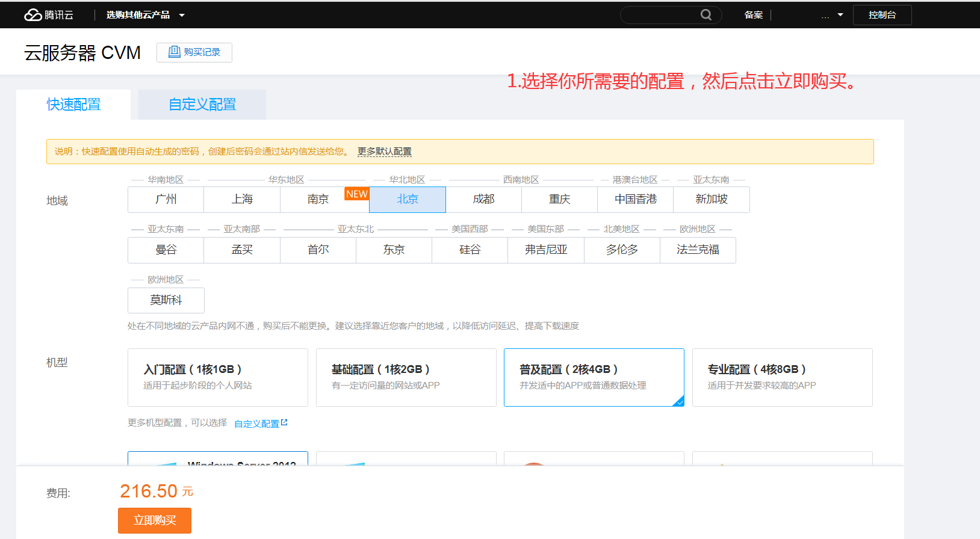Select region 上海
Screen dimensions: 980x539
pos(242,199)
